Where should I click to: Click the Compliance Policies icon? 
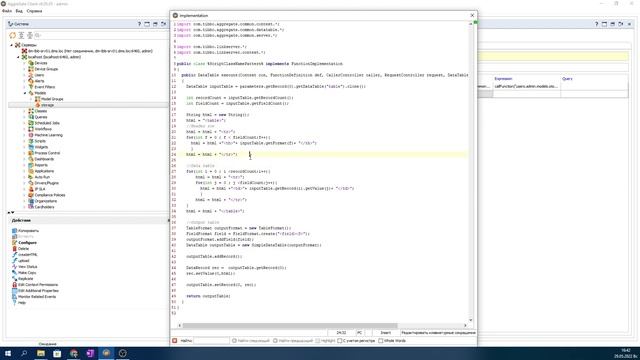point(31,195)
